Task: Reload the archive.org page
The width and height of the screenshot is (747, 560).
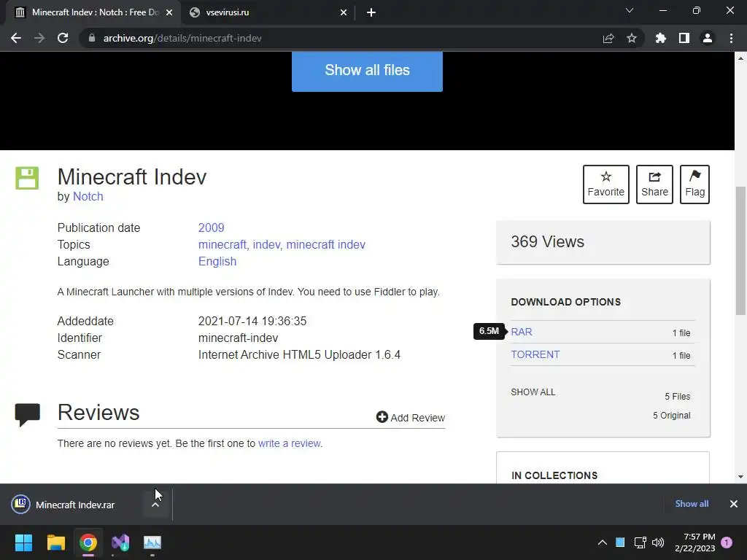Action: click(x=63, y=38)
